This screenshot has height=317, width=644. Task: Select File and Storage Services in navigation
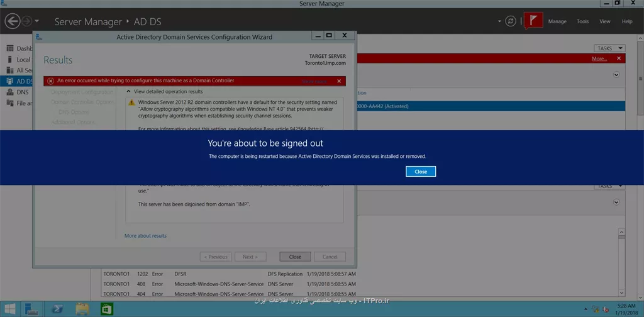click(x=25, y=103)
